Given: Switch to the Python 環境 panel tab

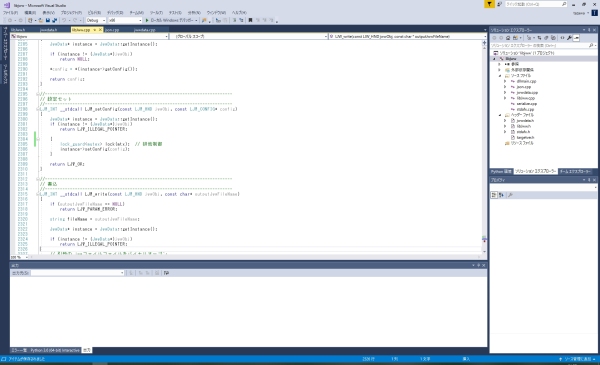Looking at the screenshot, I should pyautogui.click(x=501, y=171).
